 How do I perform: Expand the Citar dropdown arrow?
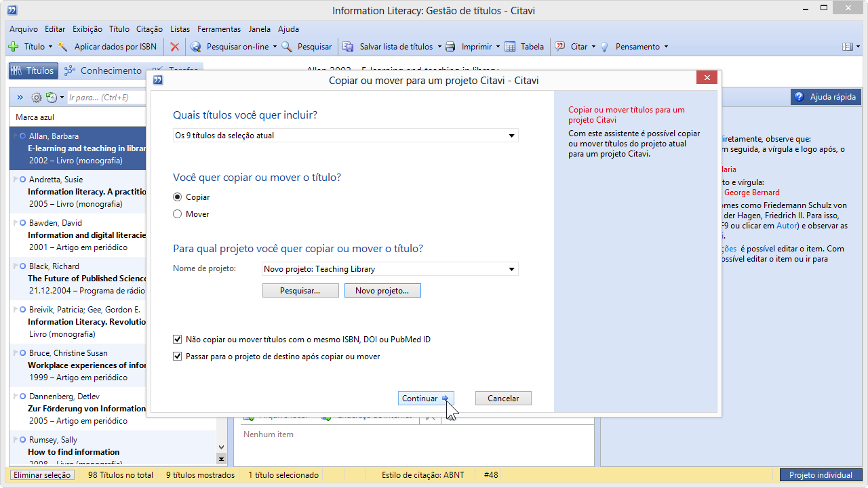click(x=593, y=47)
